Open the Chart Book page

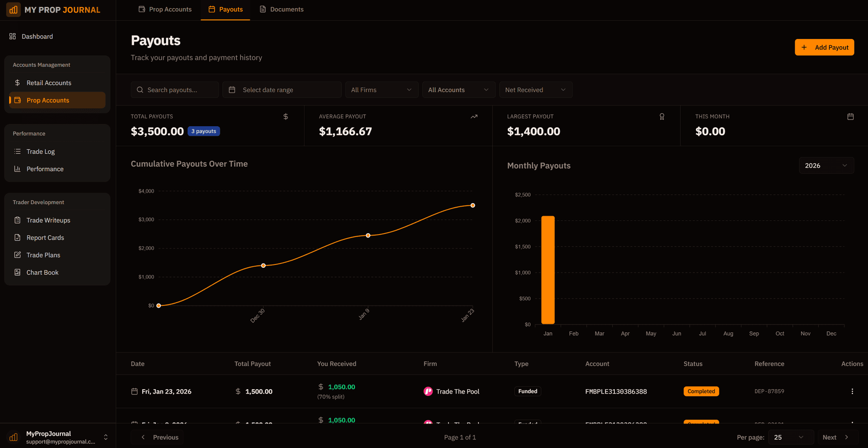click(42, 272)
